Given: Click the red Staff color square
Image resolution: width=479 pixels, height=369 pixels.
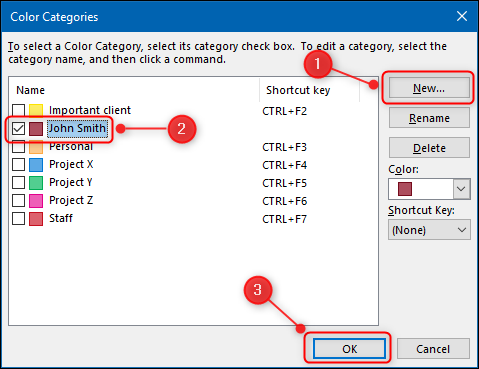Looking at the screenshot, I should click(36, 219).
